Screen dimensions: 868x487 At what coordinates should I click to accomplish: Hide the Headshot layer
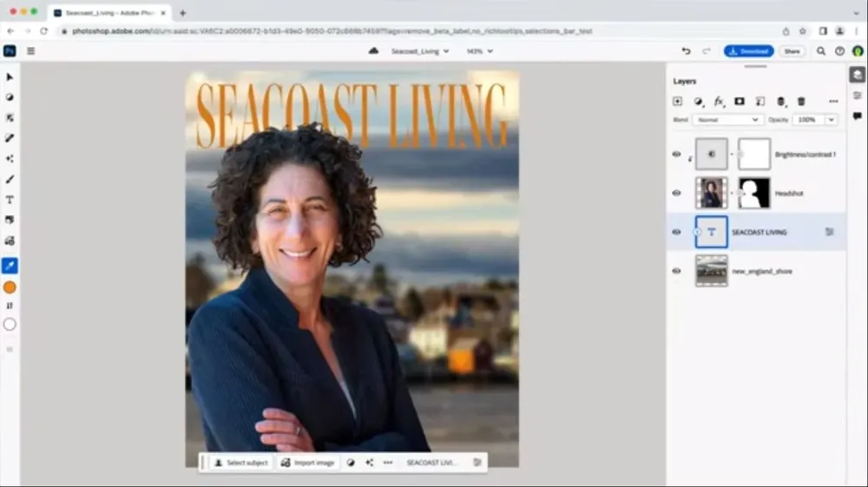click(677, 194)
